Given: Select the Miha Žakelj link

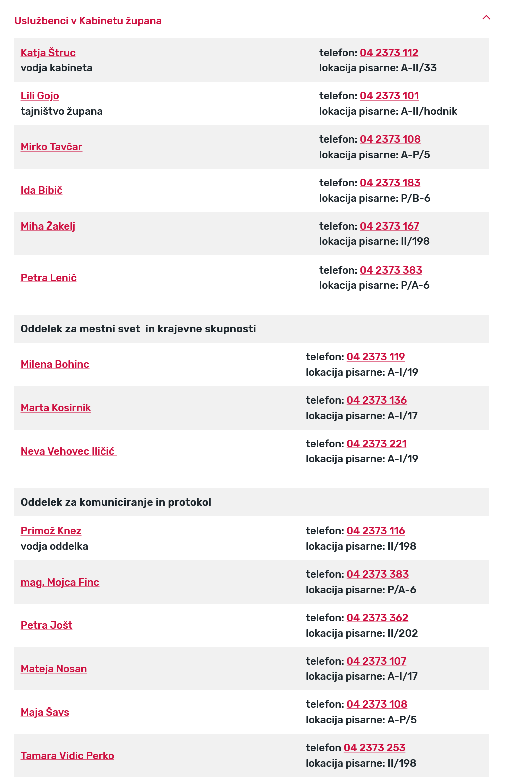Looking at the screenshot, I should (48, 226).
